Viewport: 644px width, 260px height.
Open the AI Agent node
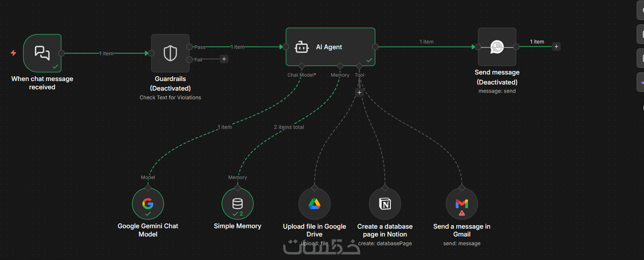(330, 47)
